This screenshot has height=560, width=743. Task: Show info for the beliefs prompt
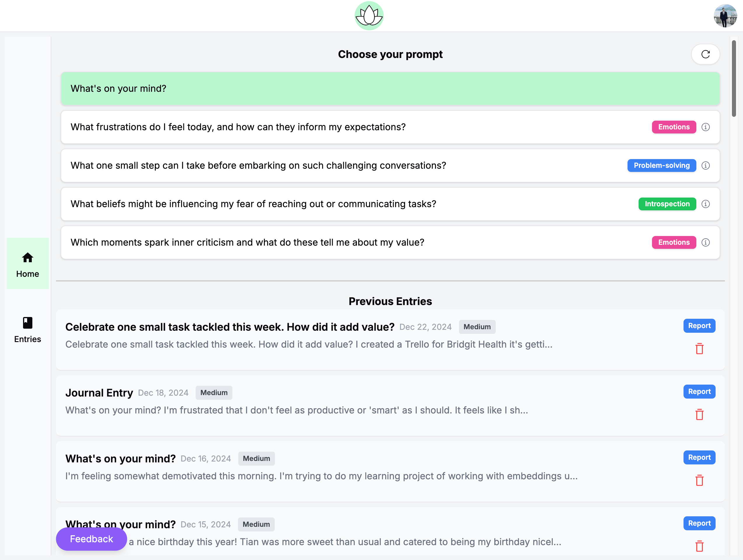[705, 204]
